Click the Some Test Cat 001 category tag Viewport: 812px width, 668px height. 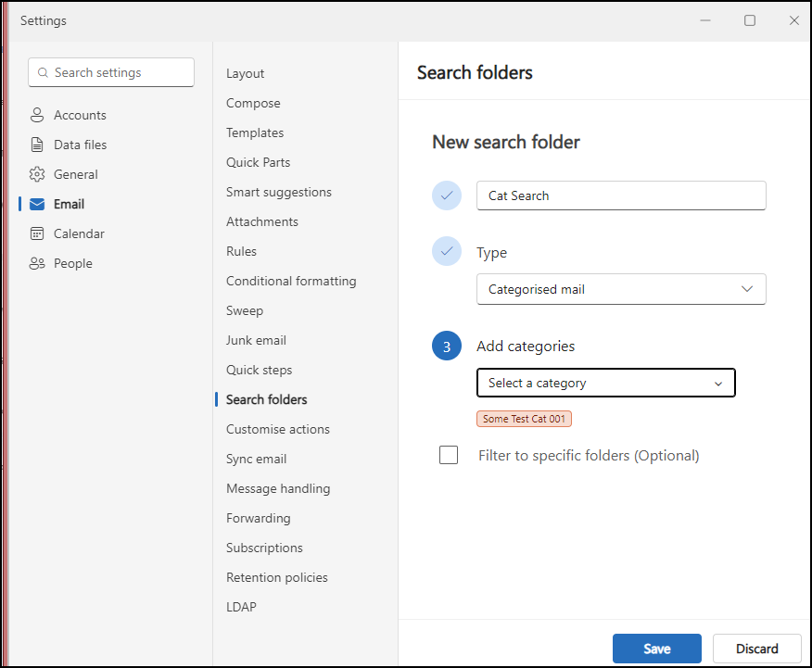click(x=524, y=419)
